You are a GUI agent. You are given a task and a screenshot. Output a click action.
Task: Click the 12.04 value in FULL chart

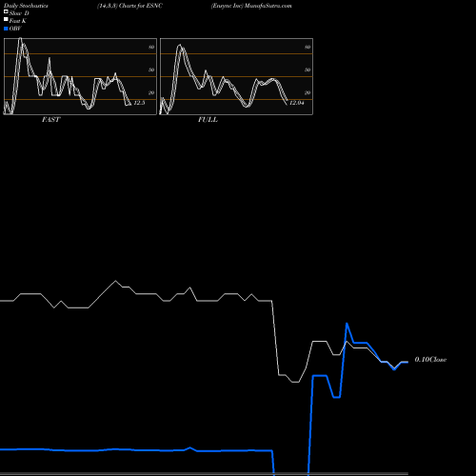point(297,103)
